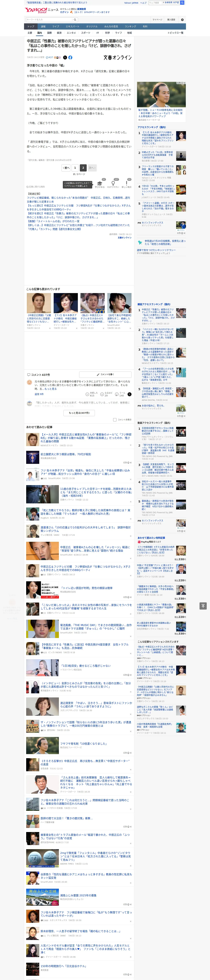Open the ライブ navigation tab
The height and width of the screenshot is (980, 210).
(56, 27)
